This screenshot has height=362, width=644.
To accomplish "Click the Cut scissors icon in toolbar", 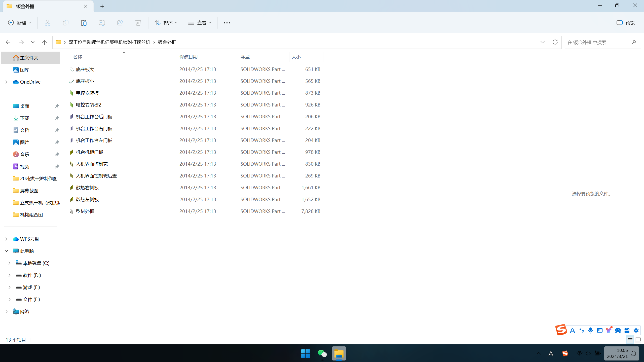I will 47,23.
